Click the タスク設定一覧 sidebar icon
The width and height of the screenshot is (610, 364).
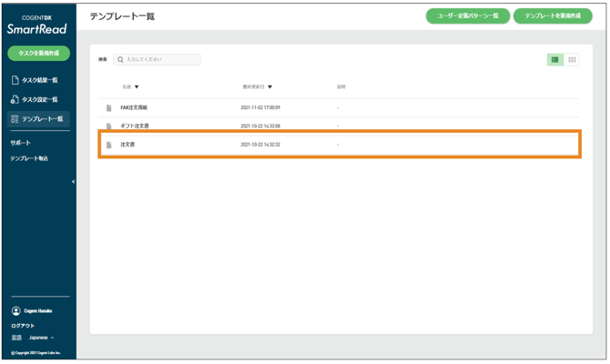(15, 100)
